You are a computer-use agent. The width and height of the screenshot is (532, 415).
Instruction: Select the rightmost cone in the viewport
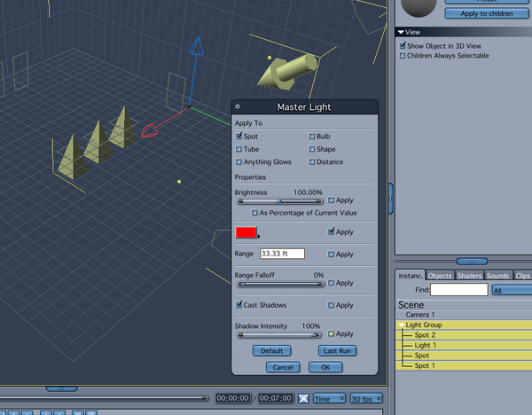click(123, 126)
